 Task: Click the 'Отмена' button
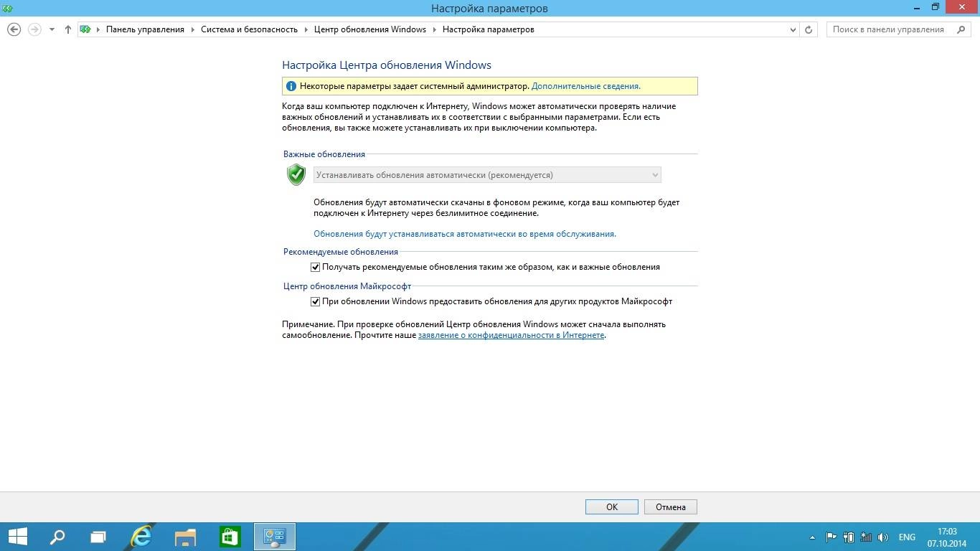pos(671,507)
